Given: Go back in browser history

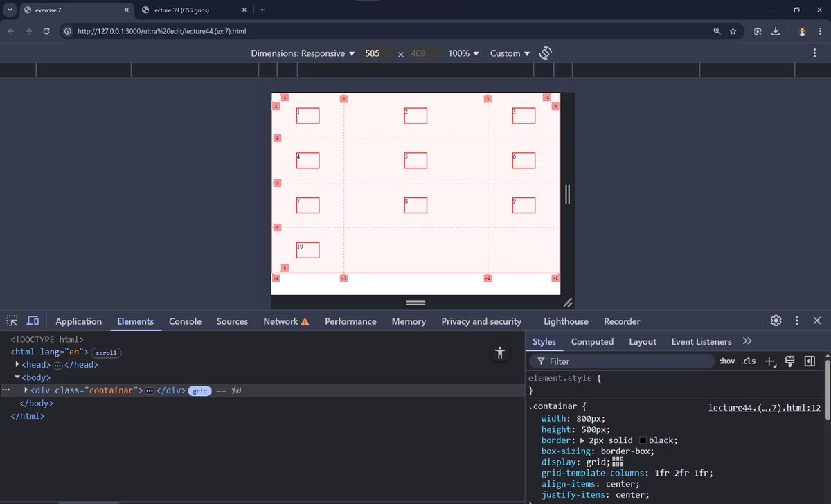Looking at the screenshot, I should coord(10,31).
